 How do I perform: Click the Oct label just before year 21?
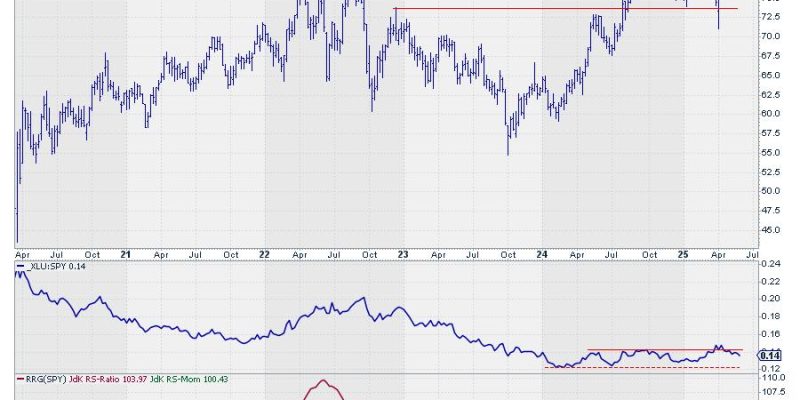click(92, 255)
